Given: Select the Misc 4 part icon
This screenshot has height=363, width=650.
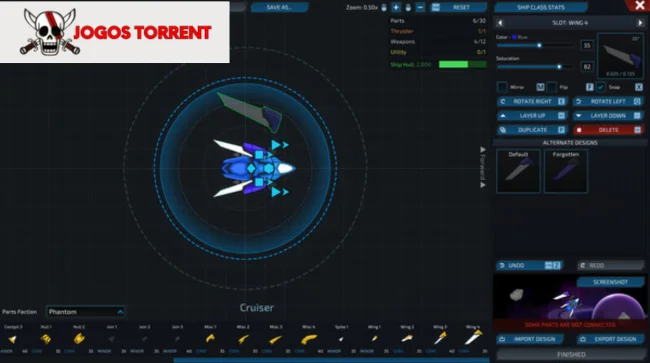Looking at the screenshot, I should [x=309, y=339].
